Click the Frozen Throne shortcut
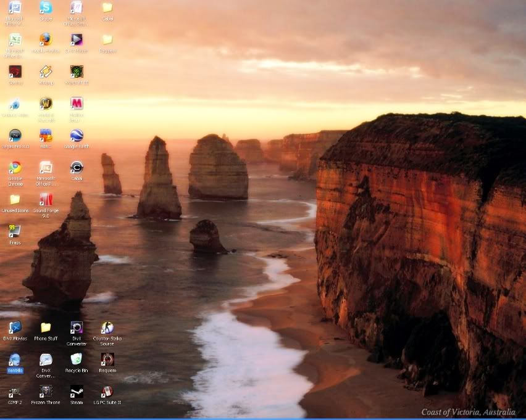The image size is (526, 420). [46, 392]
